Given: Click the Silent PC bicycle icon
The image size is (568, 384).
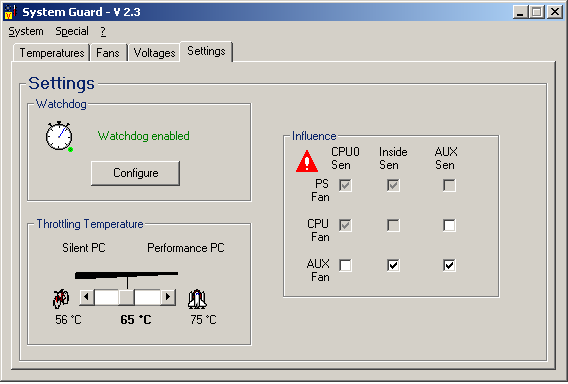Looking at the screenshot, I should click(x=61, y=299).
